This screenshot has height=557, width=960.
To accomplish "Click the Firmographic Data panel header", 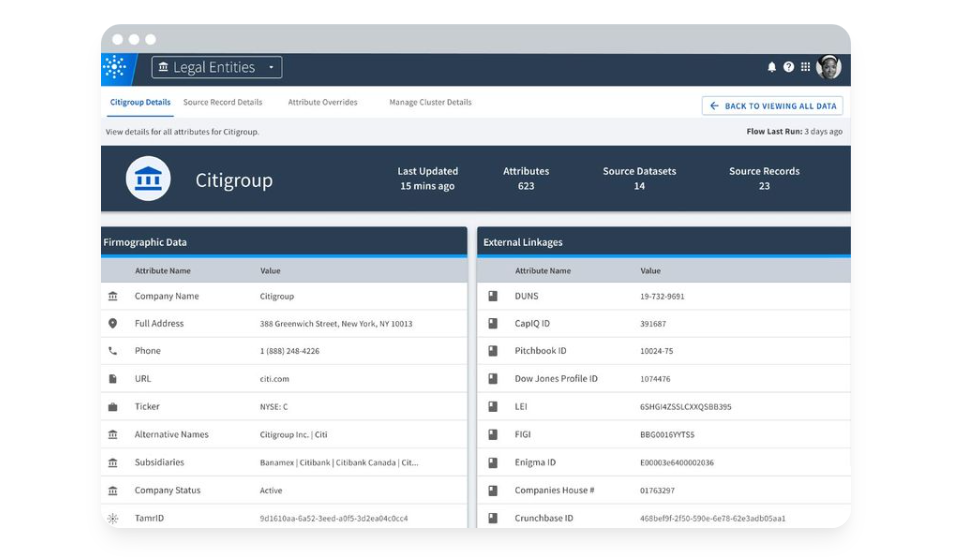I will point(284,242).
